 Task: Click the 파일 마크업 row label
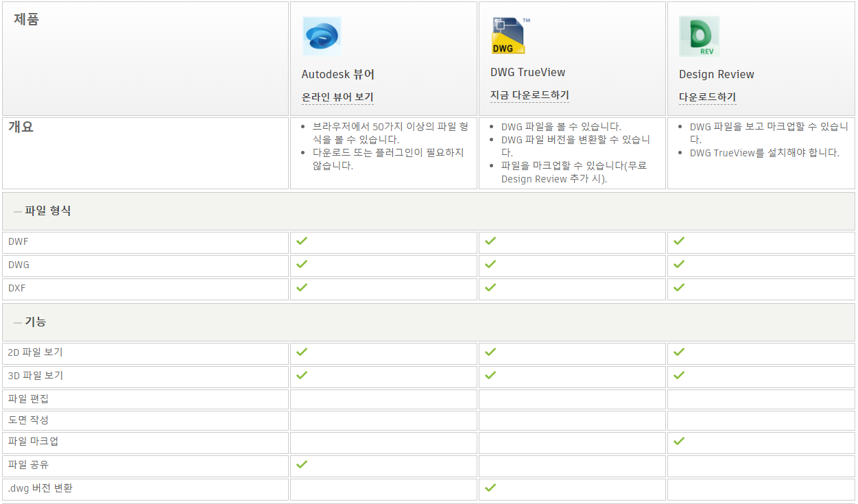tap(34, 442)
